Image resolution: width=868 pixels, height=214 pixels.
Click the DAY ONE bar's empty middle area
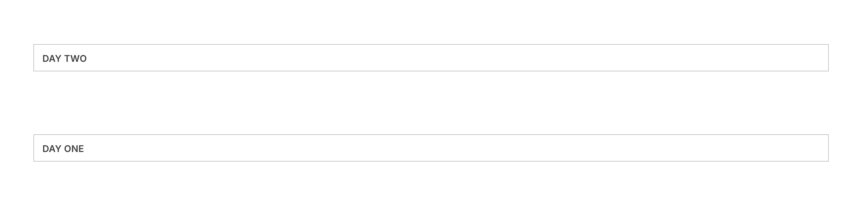[x=431, y=148]
